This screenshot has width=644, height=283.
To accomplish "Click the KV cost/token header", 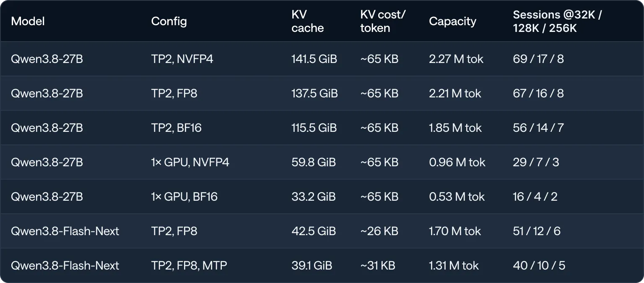I will click(x=383, y=21).
